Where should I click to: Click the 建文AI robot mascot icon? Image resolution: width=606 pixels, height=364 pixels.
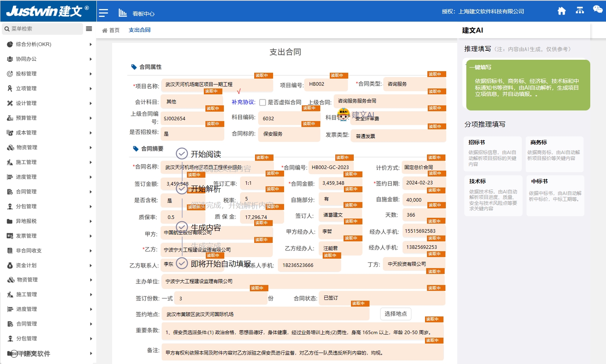coord(344,114)
